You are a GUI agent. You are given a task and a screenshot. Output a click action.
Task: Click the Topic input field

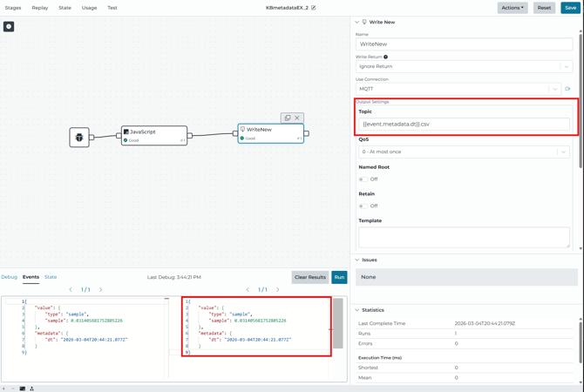point(464,124)
